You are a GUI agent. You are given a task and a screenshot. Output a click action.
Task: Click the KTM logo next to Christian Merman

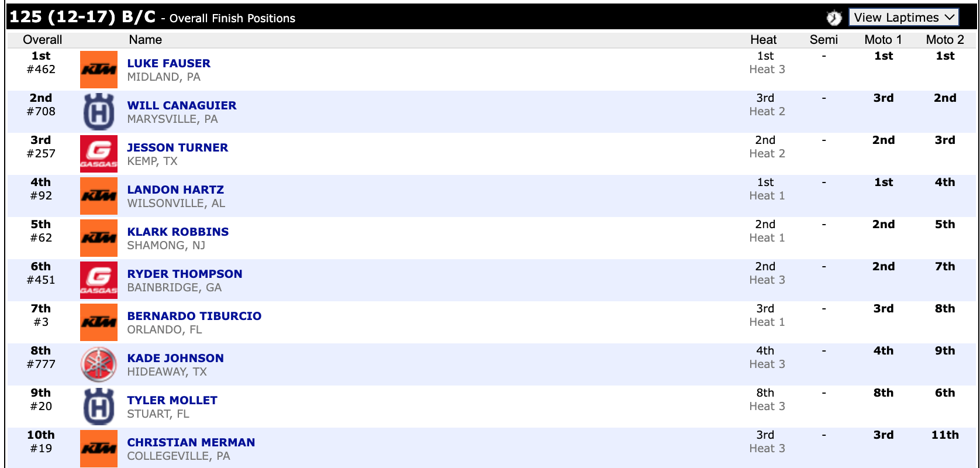[99, 449]
